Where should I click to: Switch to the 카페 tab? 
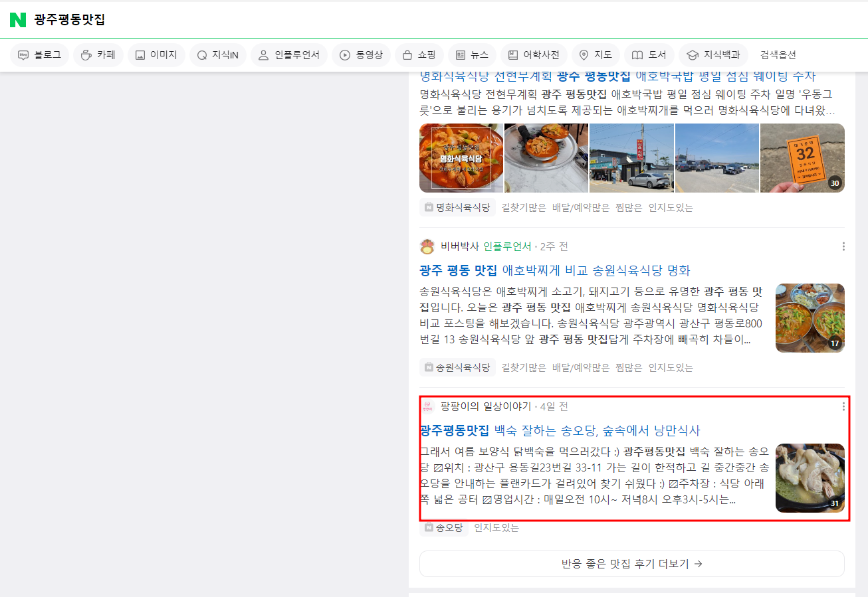click(x=98, y=55)
